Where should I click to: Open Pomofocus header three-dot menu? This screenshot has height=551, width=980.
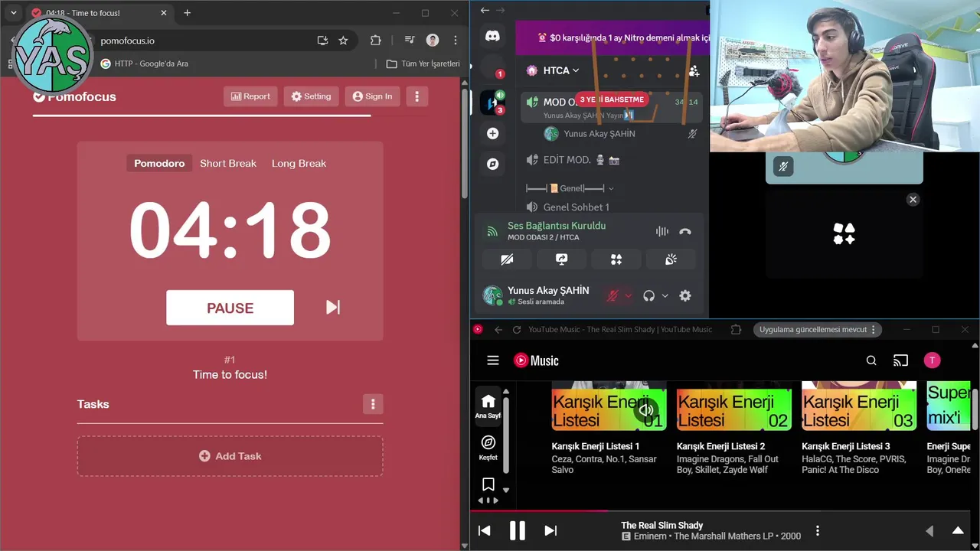[x=416, y=96]
